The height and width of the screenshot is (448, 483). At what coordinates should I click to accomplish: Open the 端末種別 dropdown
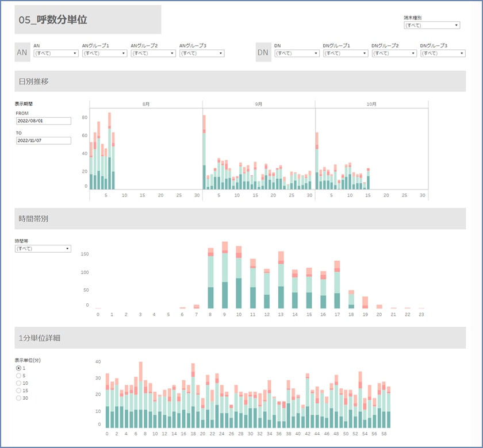click(x=432, y=25)
